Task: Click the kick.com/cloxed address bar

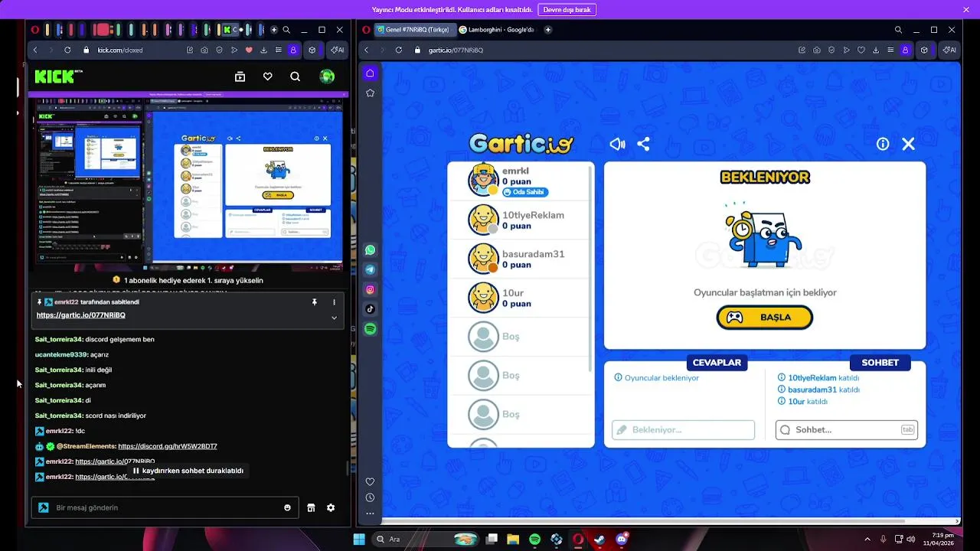Action: pyautogui.click(x=130, y=50)
